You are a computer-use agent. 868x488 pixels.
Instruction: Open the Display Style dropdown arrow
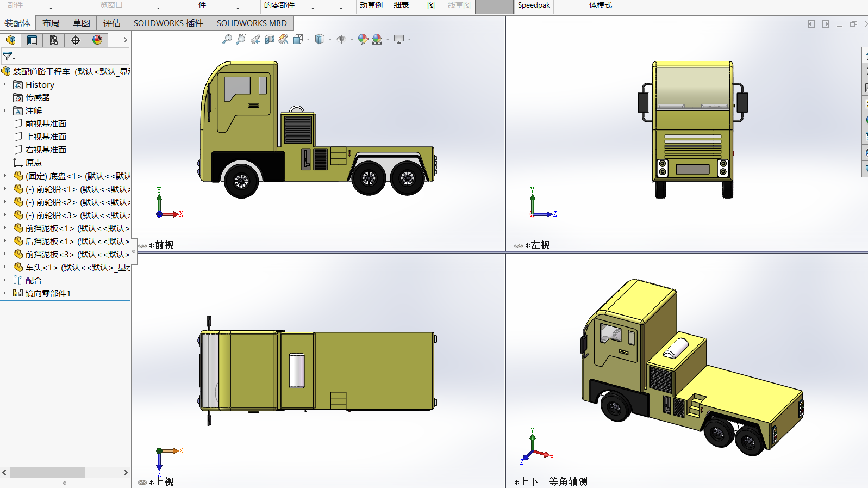point(330,40)
